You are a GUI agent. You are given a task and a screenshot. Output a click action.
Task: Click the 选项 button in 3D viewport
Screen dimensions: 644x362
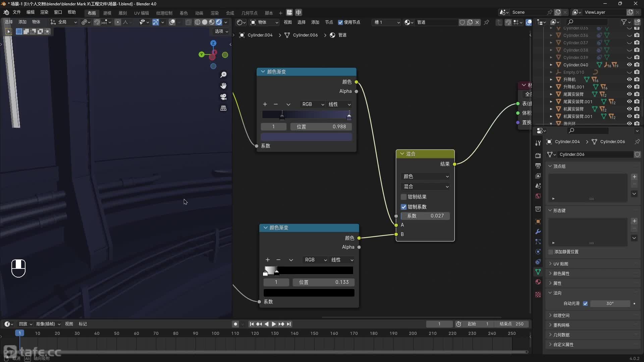click(x=221, y=31)
